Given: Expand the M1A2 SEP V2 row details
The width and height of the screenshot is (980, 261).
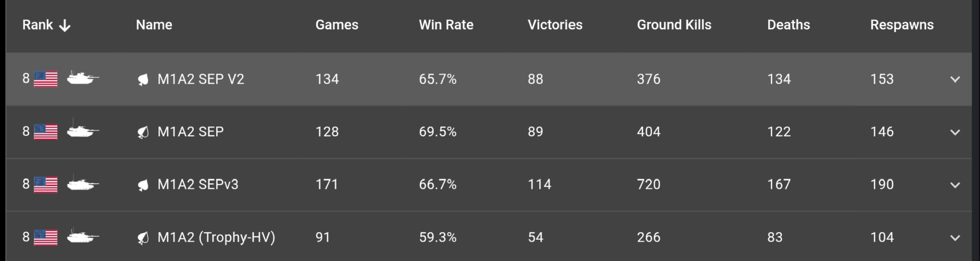Looking at the screenshot, I should click(955, 79).
